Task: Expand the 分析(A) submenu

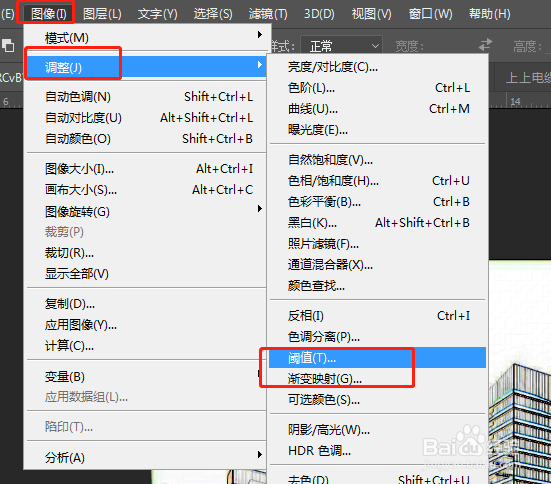Action: (146, 457)
